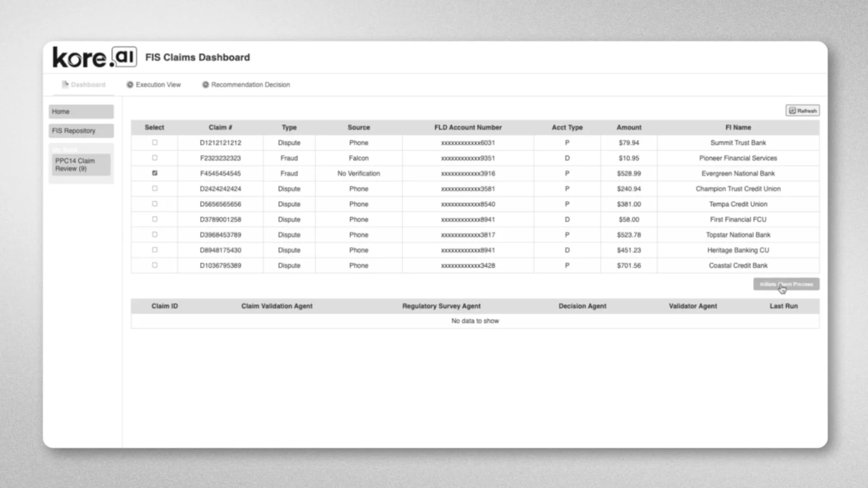
Task: Click the Validator Agent column header
Action: [x=693, y=306]
